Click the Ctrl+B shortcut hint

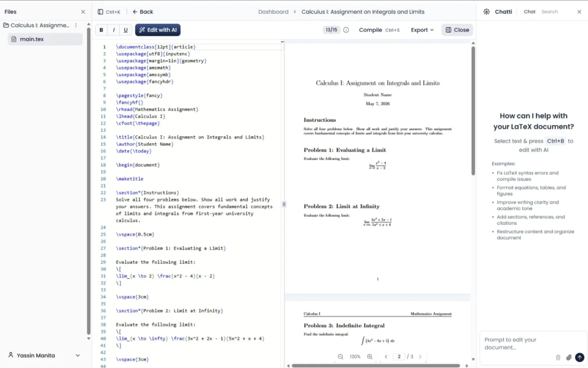tap(556, 141)
